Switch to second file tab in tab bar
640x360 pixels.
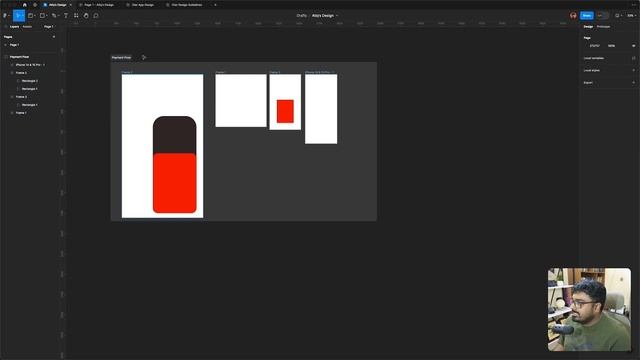tap(97, 5)
